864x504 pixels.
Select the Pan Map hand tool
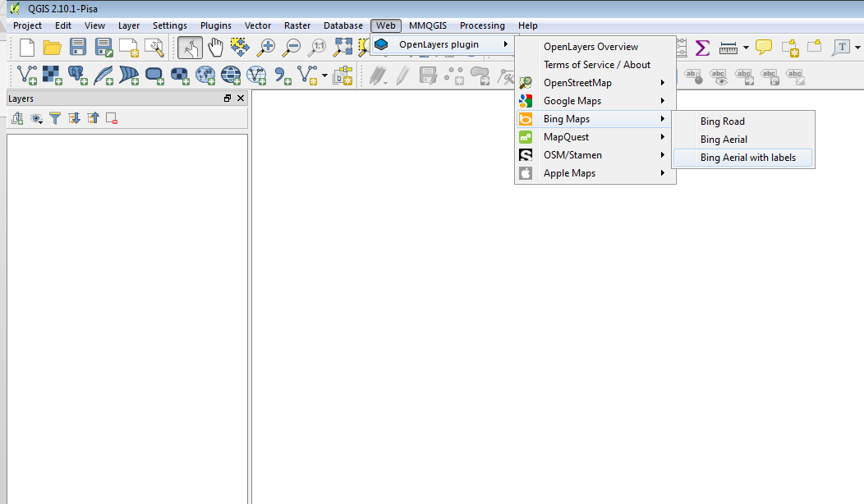(x=215, y=48)
